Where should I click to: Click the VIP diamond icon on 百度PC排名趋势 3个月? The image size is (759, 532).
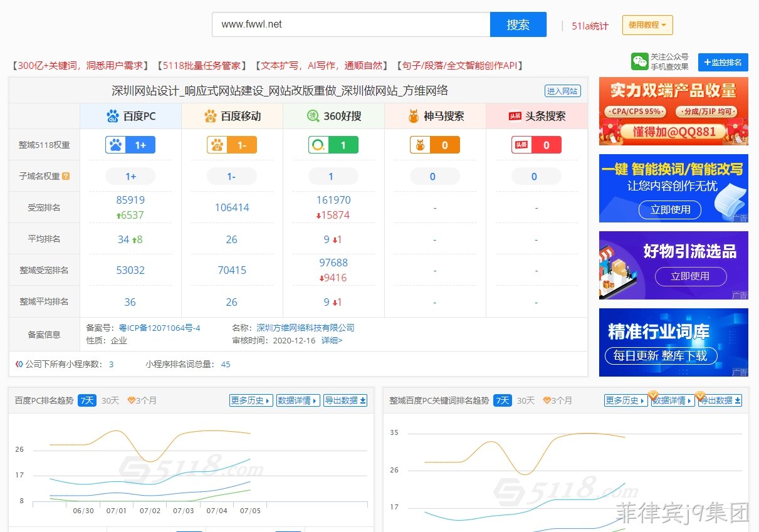[x=131, y=400]
